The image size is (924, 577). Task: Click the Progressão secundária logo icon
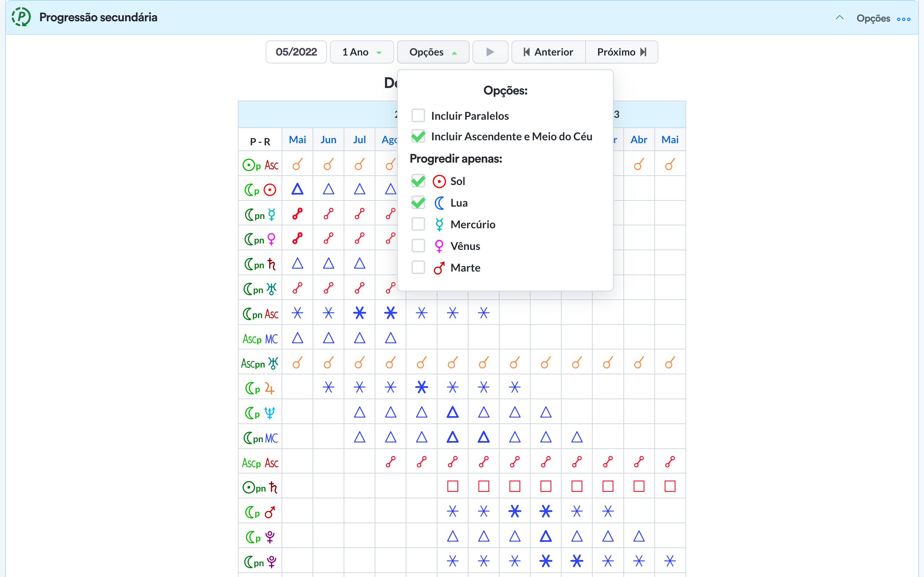[x=21, y=17]
